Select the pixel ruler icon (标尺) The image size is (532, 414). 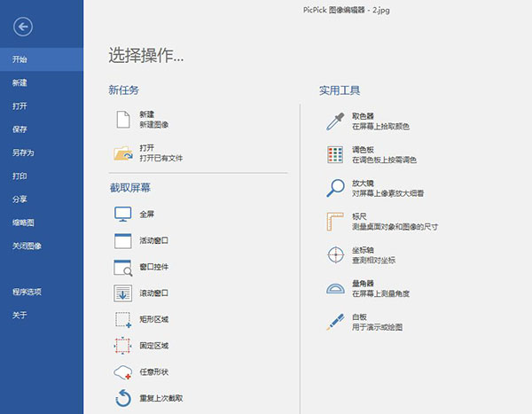pos(335,222)
